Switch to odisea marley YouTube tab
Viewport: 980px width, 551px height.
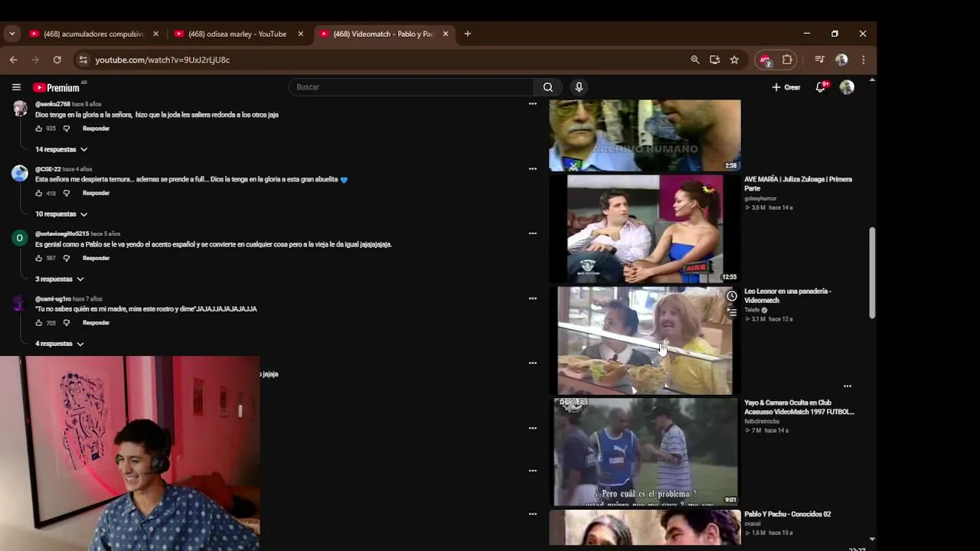pos(237,34)
